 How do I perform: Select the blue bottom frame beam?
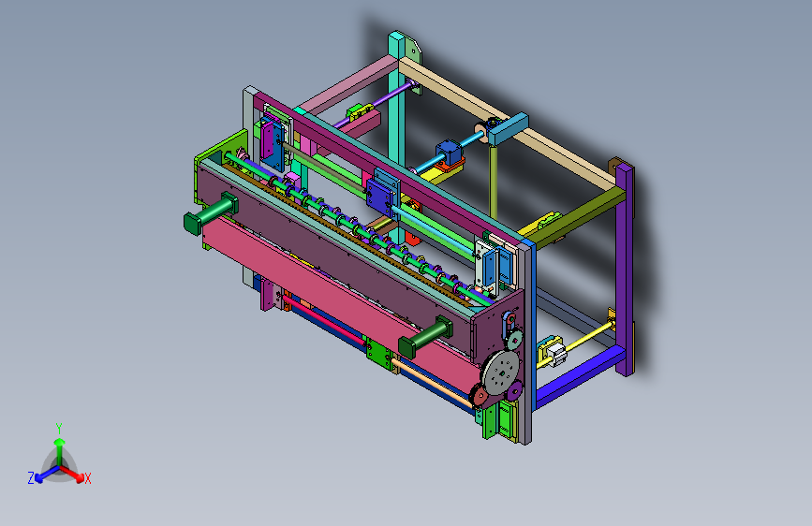(x=580, y=377)
